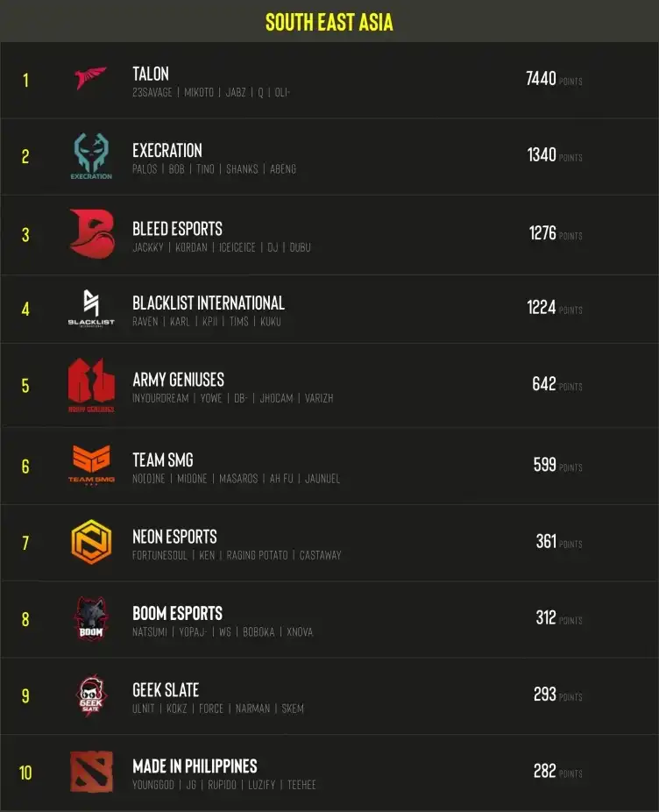Click the Execration team logo
This screenshot has height=812, width=659.
[91, 156]
